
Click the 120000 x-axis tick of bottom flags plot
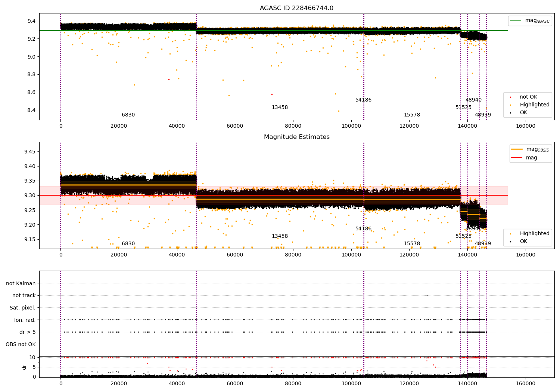[409, 384]
